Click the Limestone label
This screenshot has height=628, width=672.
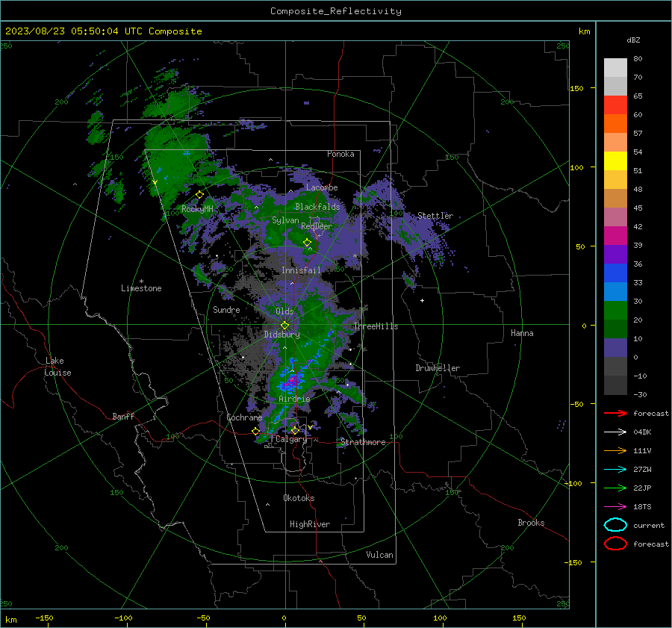(x=141, y=288)
